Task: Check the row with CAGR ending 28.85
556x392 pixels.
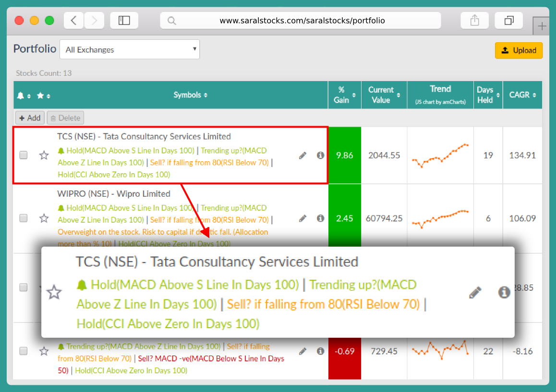Action: 24,287
